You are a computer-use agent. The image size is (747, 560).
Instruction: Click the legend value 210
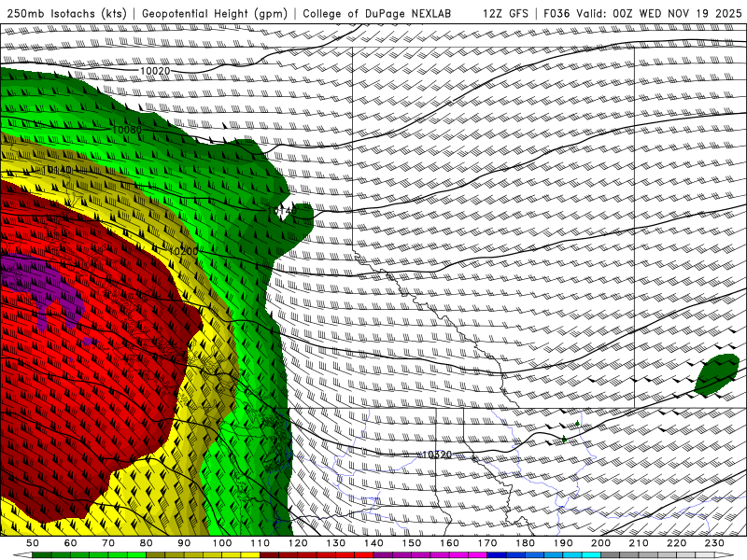(x=639, y=543)
